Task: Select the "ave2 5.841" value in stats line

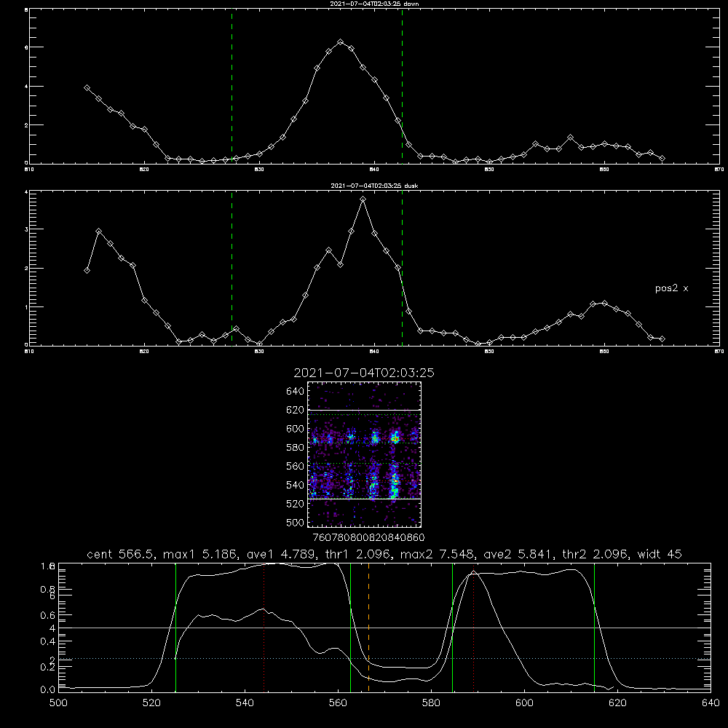Action: pos(517,554)
